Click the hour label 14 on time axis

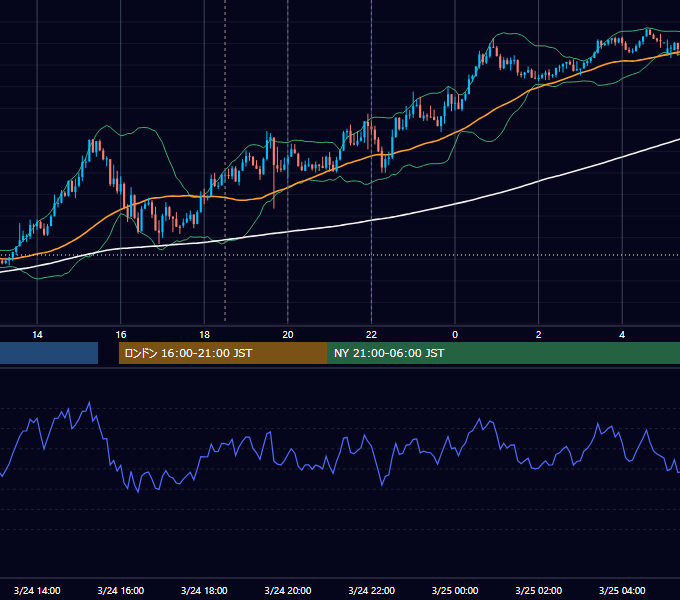(x=37, y=335)
